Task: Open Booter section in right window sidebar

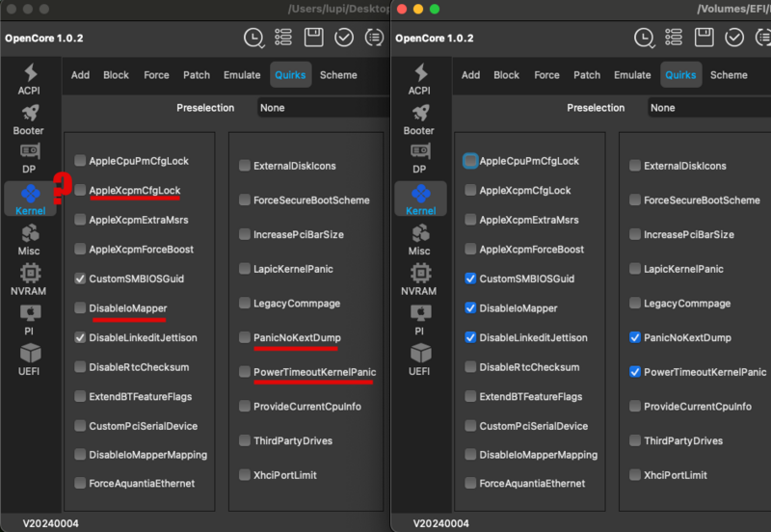Action: [419, 120]
